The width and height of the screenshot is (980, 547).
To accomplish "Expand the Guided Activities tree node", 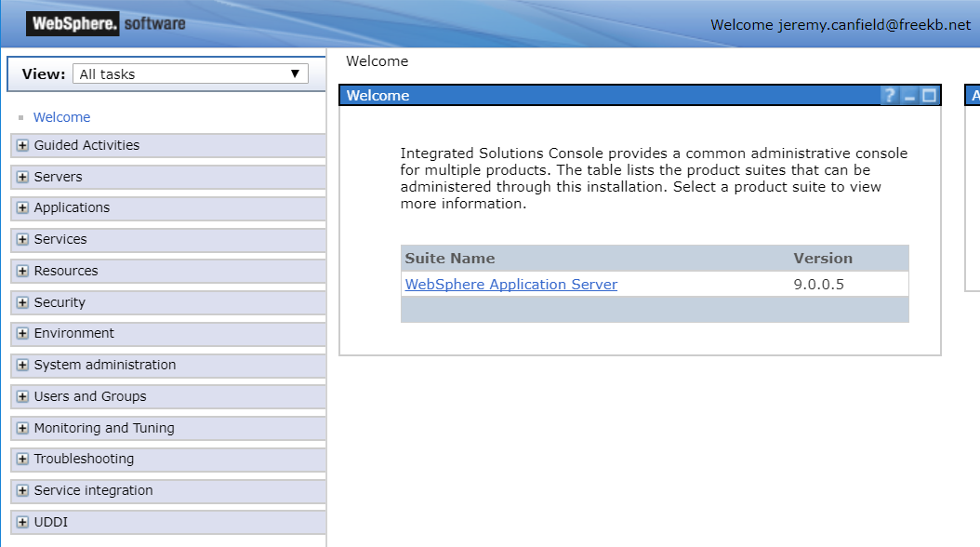I will click(x=22, y=145).
